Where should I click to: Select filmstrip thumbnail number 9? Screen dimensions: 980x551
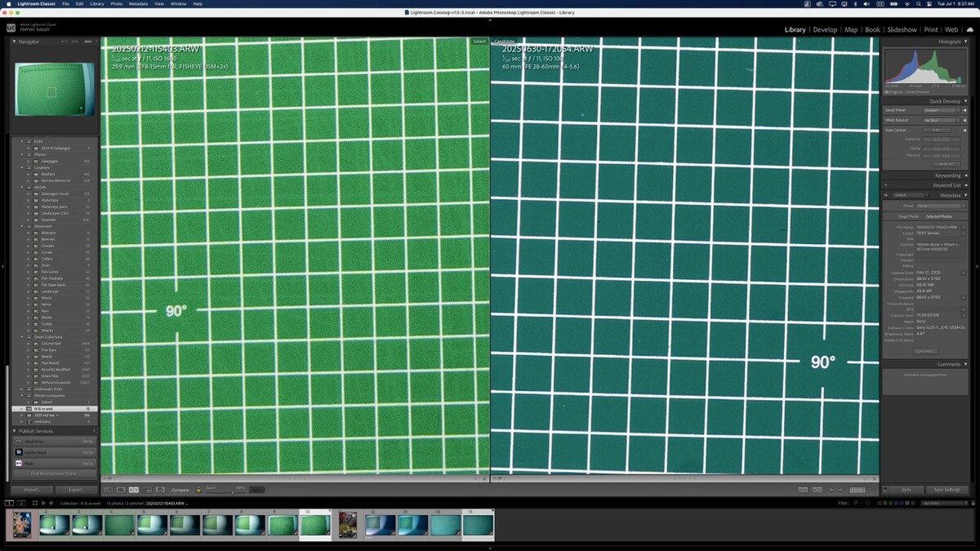point(283,525)
